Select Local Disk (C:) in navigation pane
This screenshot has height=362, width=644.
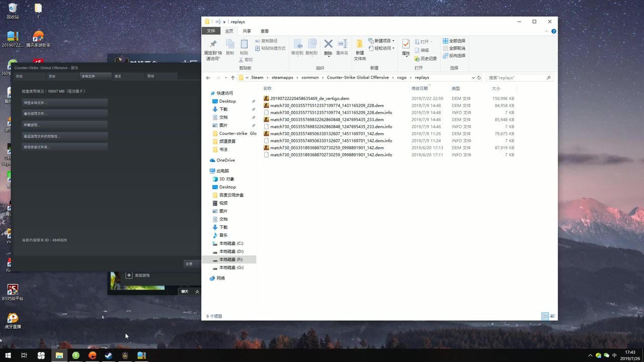231,243
